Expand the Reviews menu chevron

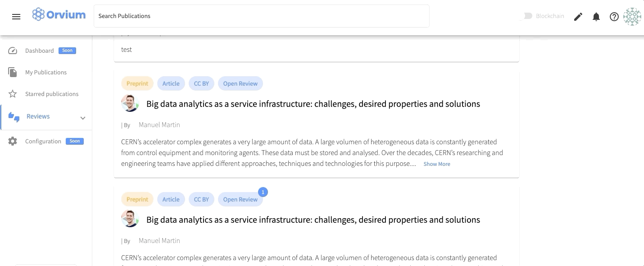pos(83,118)
